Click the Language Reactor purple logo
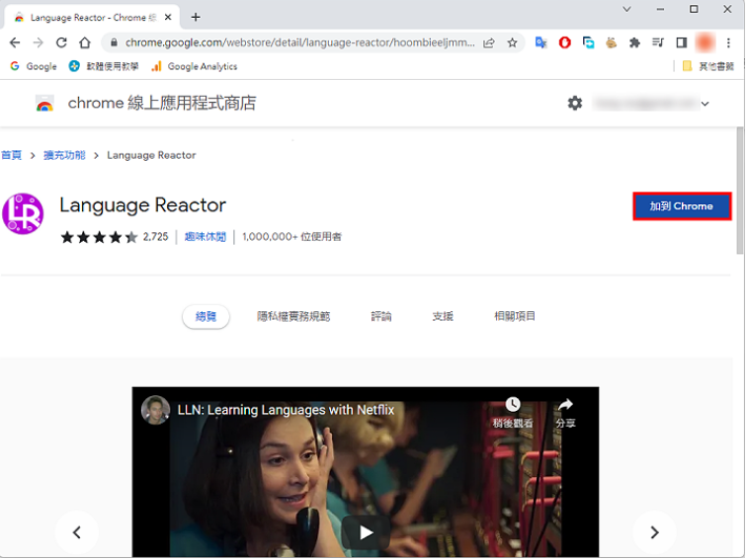The image size is (748, 560). 23,213
